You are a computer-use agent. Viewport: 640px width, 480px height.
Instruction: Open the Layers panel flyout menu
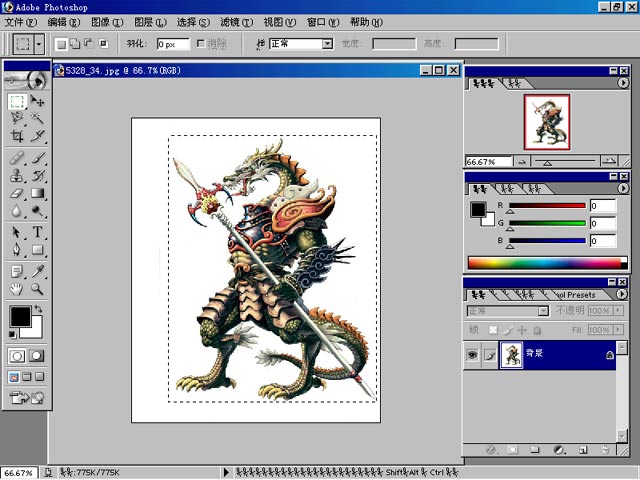622,294
